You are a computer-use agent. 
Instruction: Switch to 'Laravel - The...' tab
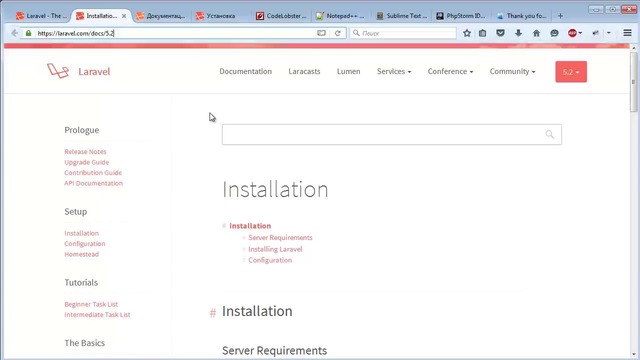pyautogui.click(x=41, y=16)
